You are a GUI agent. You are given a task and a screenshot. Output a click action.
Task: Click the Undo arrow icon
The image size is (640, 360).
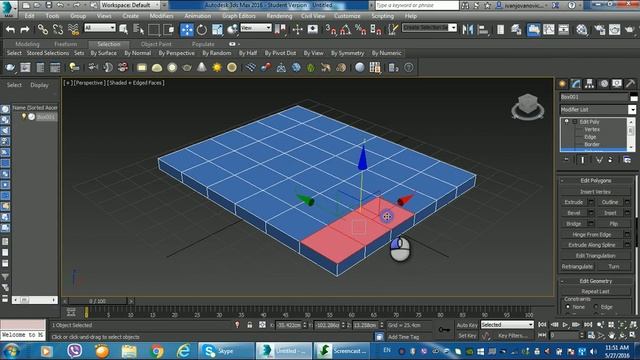point(11,29)
